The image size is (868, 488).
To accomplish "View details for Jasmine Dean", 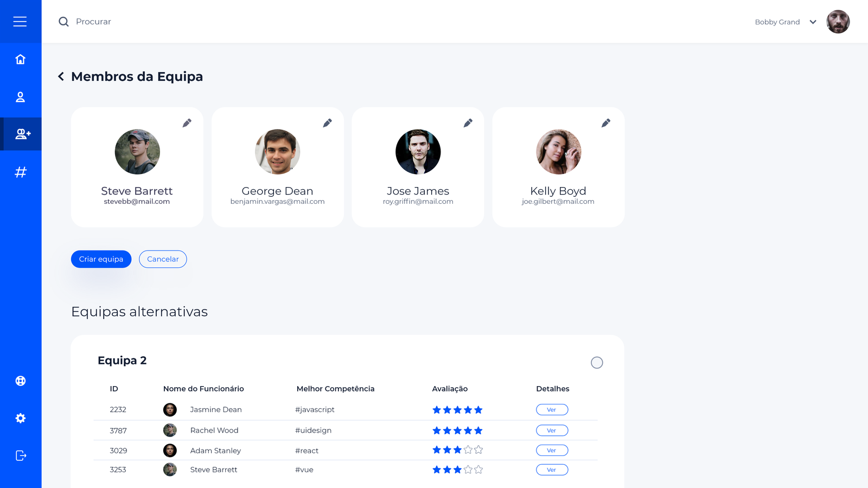I will (x=552, y=410).
